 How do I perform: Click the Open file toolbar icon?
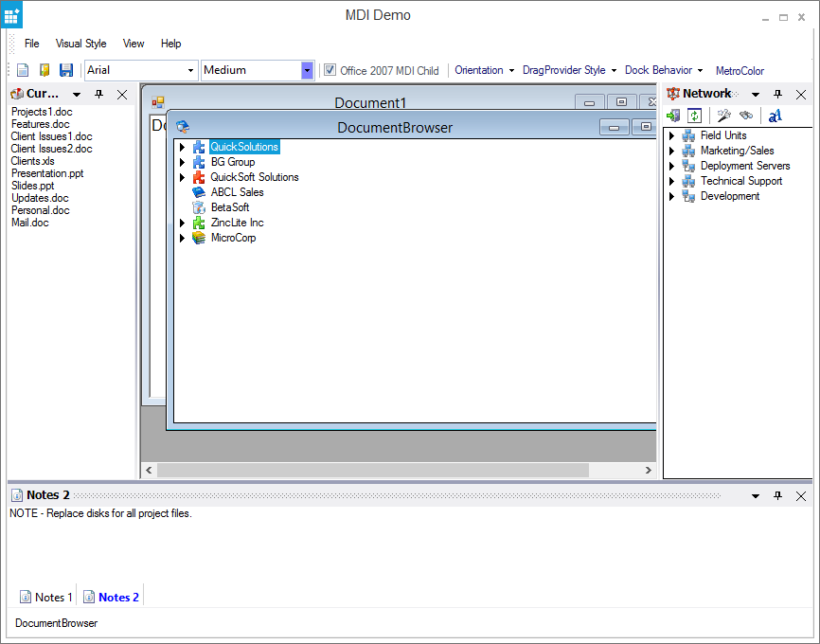click(45, 70)
